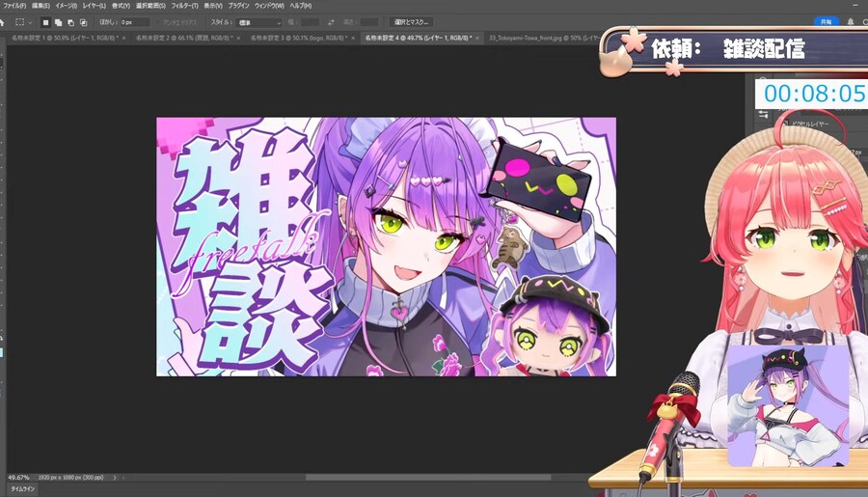Screen dimensions: 868x497
Task: Select the Subtract from Selection mode icon
Action: coord(70,23)
